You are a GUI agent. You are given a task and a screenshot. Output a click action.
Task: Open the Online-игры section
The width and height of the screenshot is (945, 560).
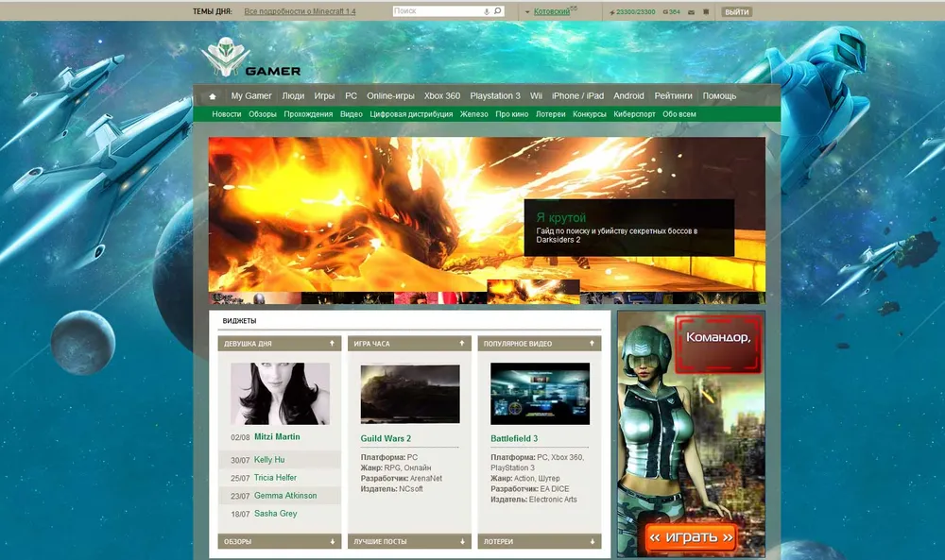(390, 95)
